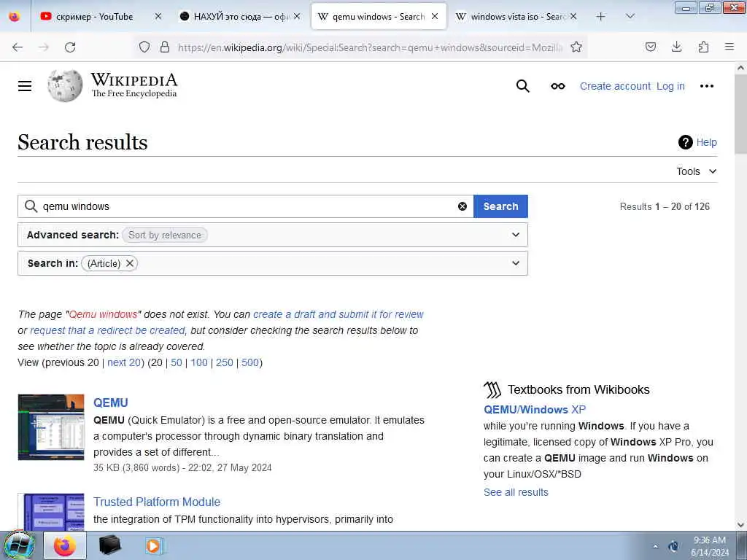Open the Help link

pyautogui.click(x=706, y=142)
